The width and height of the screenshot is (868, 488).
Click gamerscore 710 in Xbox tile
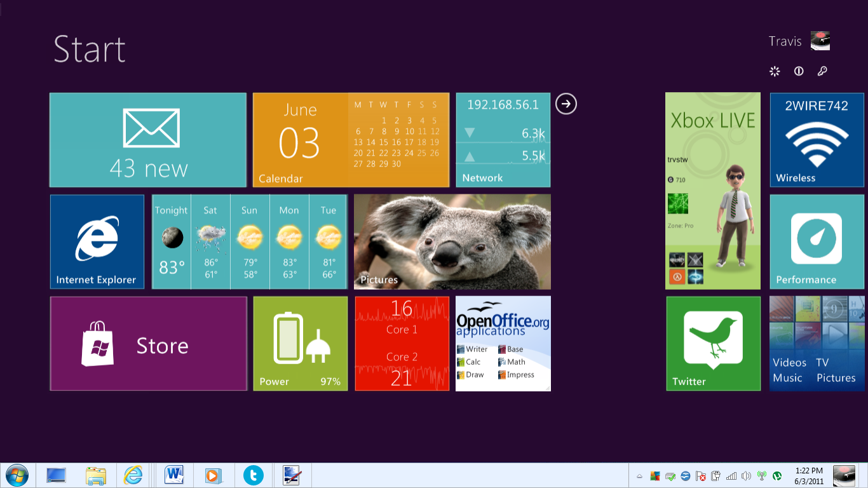tap(677, 180)
